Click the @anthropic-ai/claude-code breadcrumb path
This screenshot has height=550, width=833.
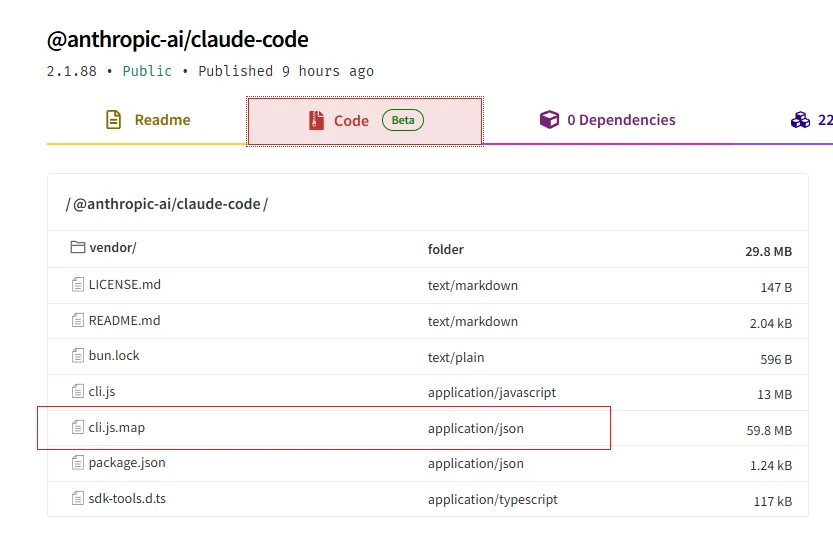[x=167, y=204]
